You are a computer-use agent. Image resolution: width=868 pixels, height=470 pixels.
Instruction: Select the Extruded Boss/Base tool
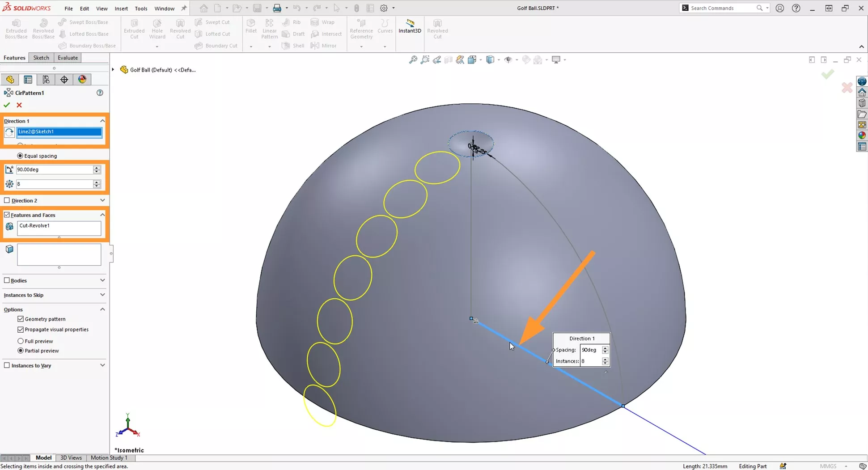point(16,28)
